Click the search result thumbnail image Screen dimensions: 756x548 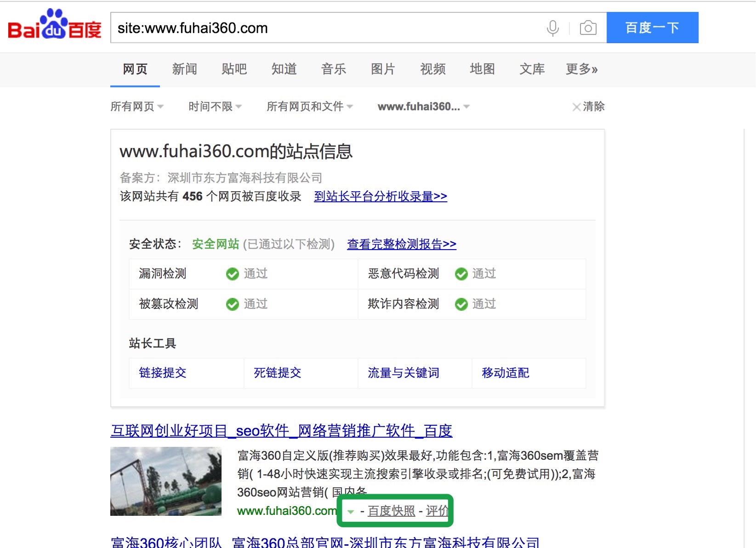[166, 481]
